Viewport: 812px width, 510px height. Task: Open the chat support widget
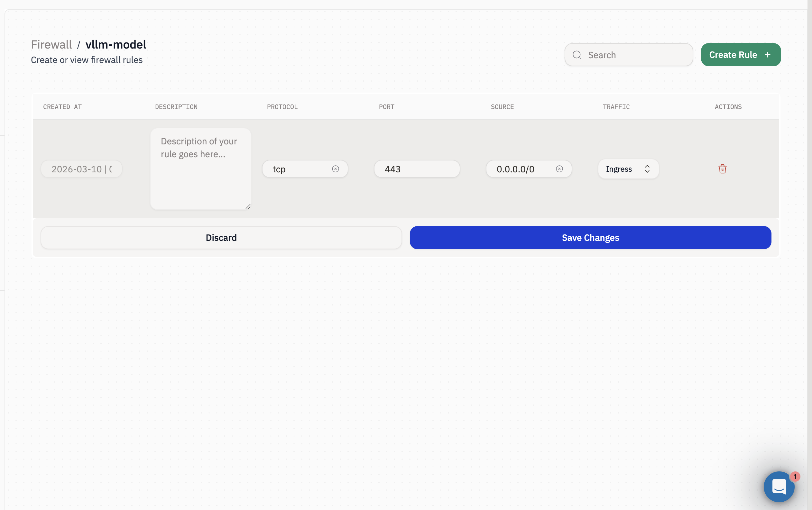click(x=779, y=487)
